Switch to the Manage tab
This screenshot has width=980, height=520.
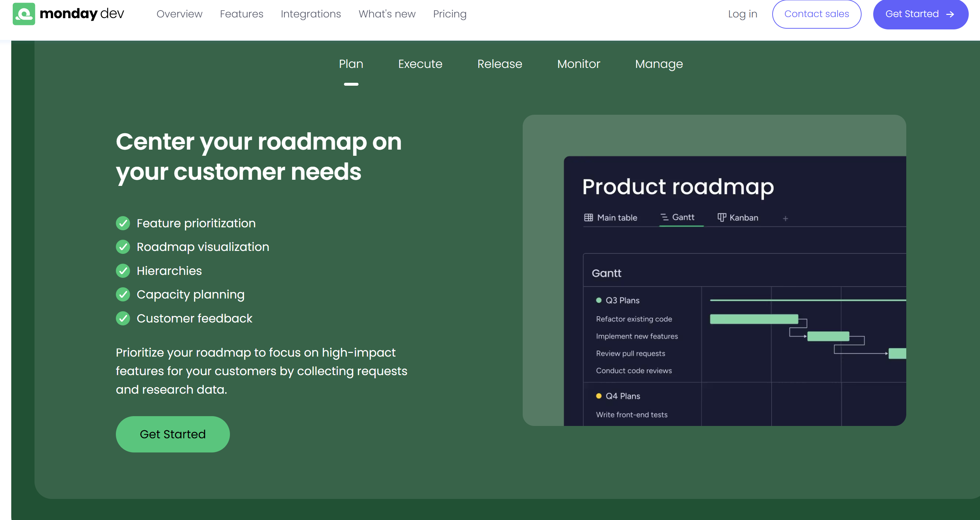point(659,64)
